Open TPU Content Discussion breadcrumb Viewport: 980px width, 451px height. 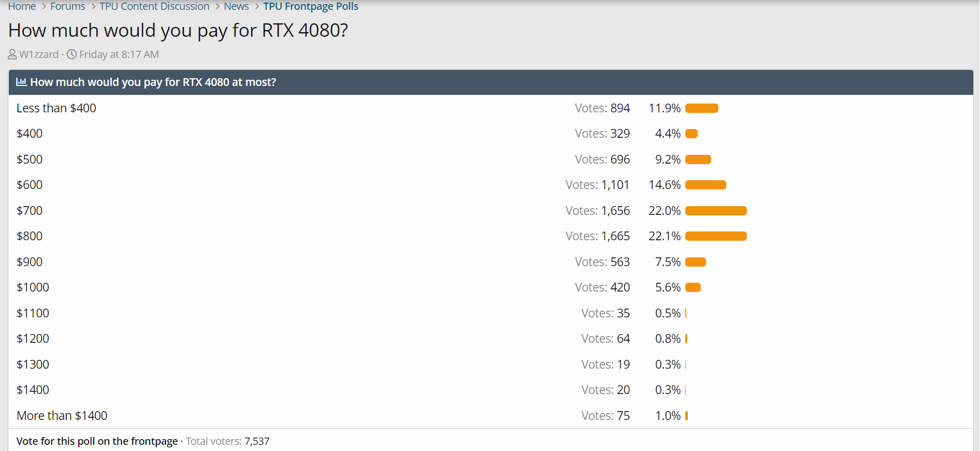click(x=154, y=6)
